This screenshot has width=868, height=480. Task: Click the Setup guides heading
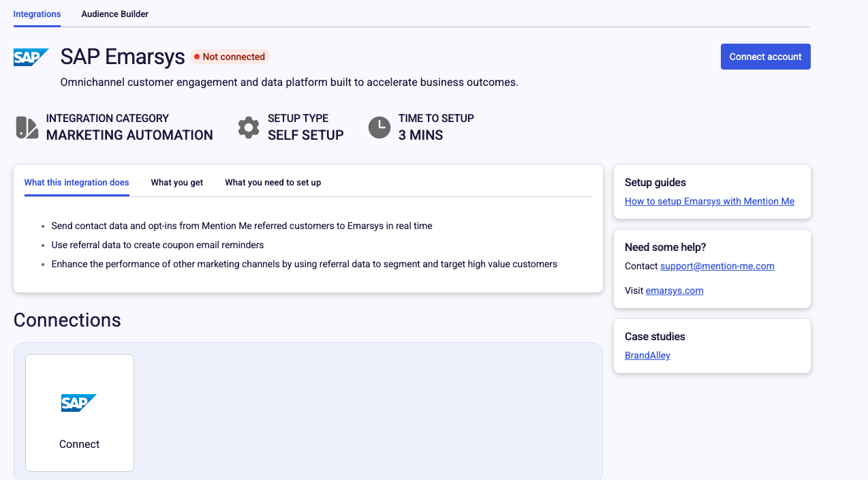[x=655, y=183]
